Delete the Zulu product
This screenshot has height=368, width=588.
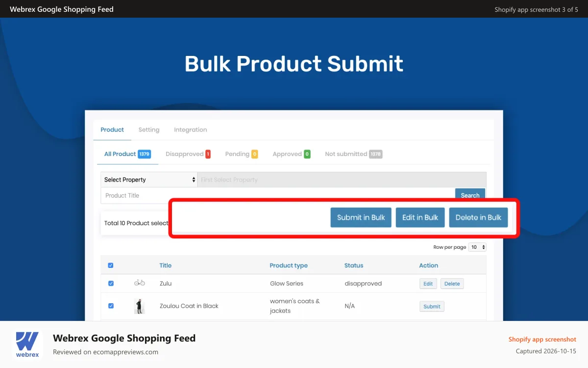click(452, 284)
